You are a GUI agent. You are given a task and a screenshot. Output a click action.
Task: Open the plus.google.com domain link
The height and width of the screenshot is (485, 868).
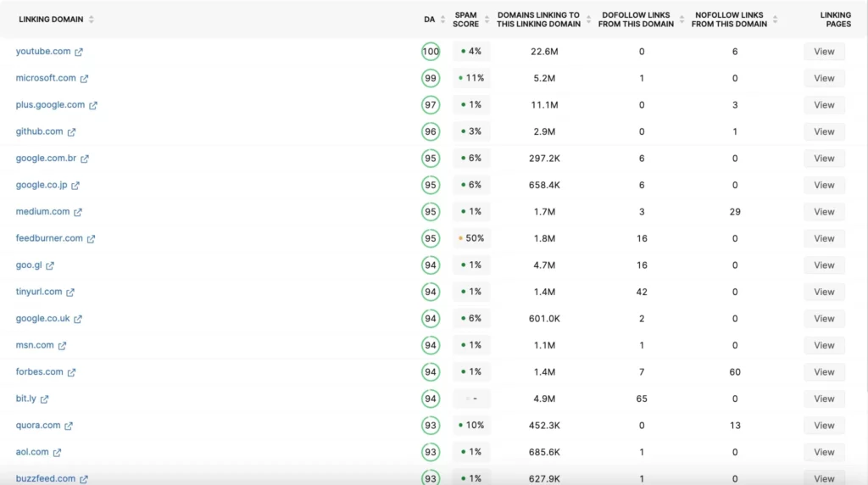coord(50,105)
